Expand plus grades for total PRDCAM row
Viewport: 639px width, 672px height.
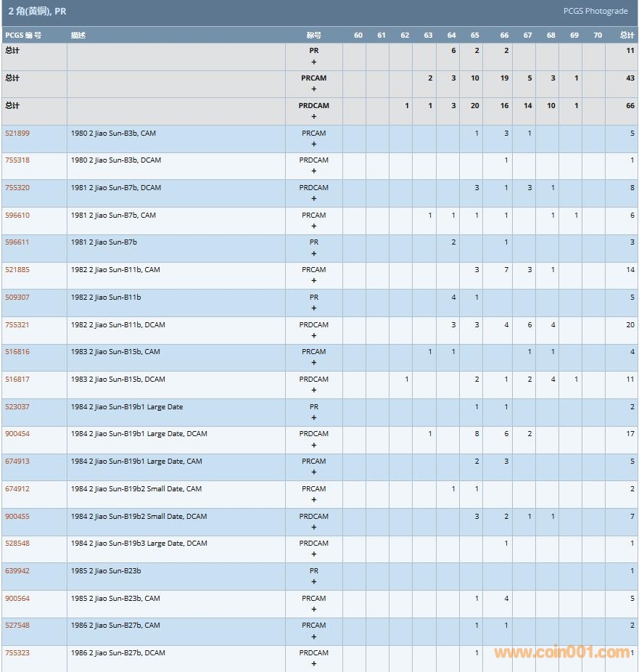point(314,117)
